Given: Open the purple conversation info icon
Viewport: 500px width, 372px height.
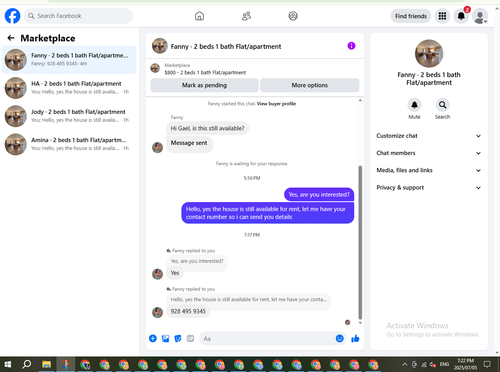Looking at the screenshot, I should click(351, 46).
